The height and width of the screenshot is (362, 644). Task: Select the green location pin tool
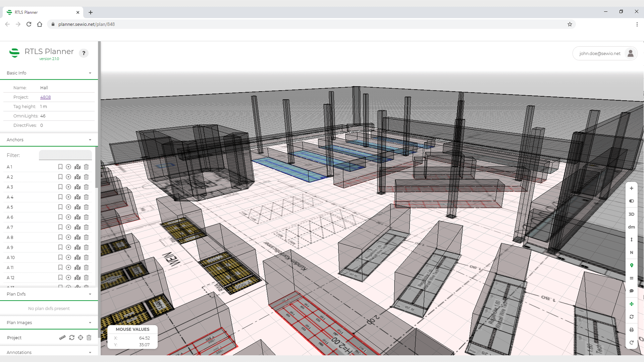pyautogui.click(x=632, y=265)
